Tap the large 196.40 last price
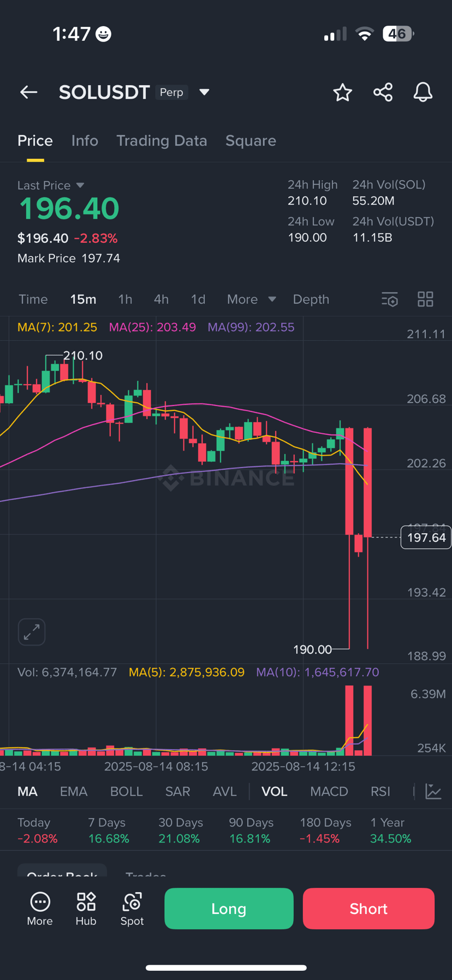The height and width of the screenshot is (980, 452). click(69, 208)
